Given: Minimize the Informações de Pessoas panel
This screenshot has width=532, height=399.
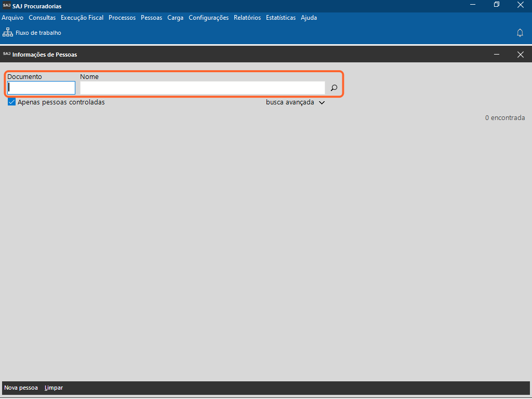Looking at the screenshot, I should (497, 55).
